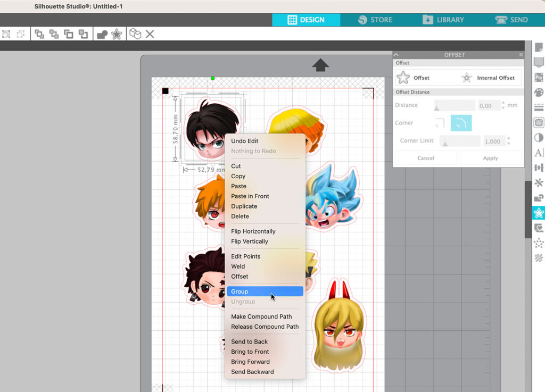Viewport: 545px width, 392px height.
Task: Click the toolbar Offset star icon
Action: tap(117, 34)
